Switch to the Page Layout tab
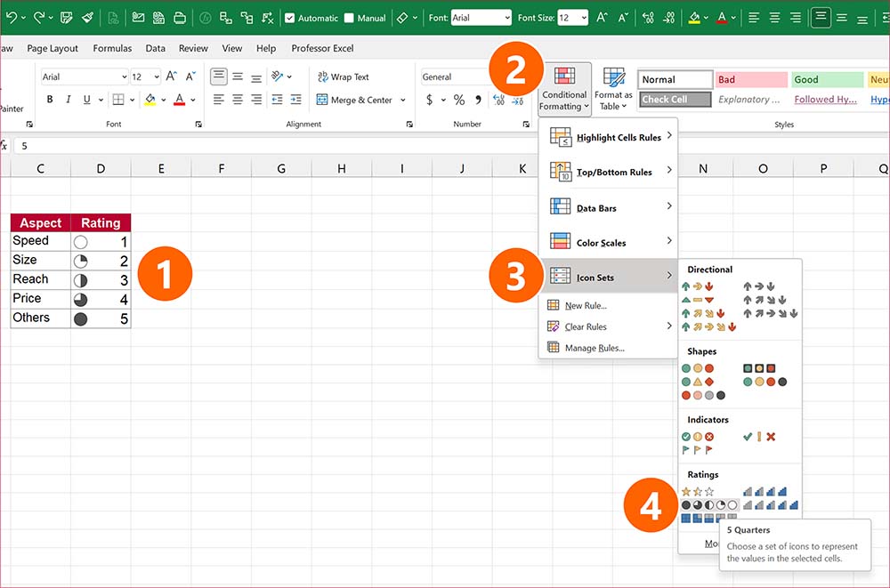This screenshot has height=588, width=890. click(x=52, y=48)
